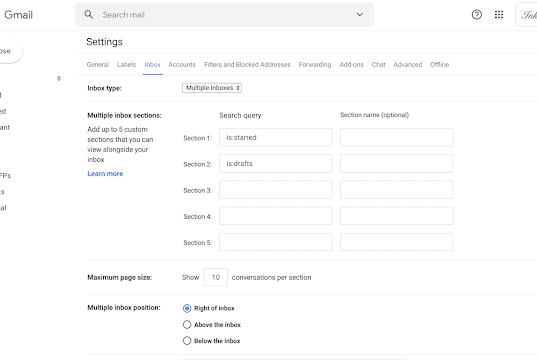Select Right of inbox position
Screen dimensions: 537x360
tap(187, 308)
